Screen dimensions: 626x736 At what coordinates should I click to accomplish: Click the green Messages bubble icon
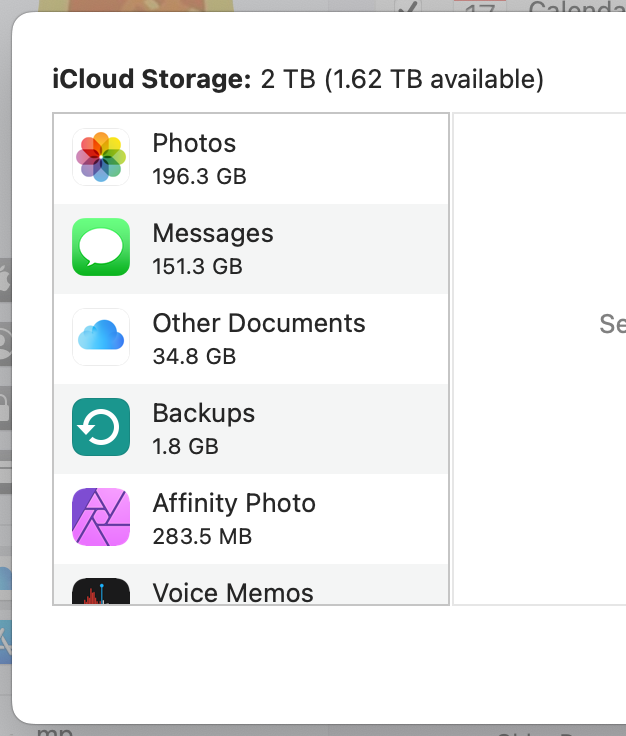(x=101, y=247)
